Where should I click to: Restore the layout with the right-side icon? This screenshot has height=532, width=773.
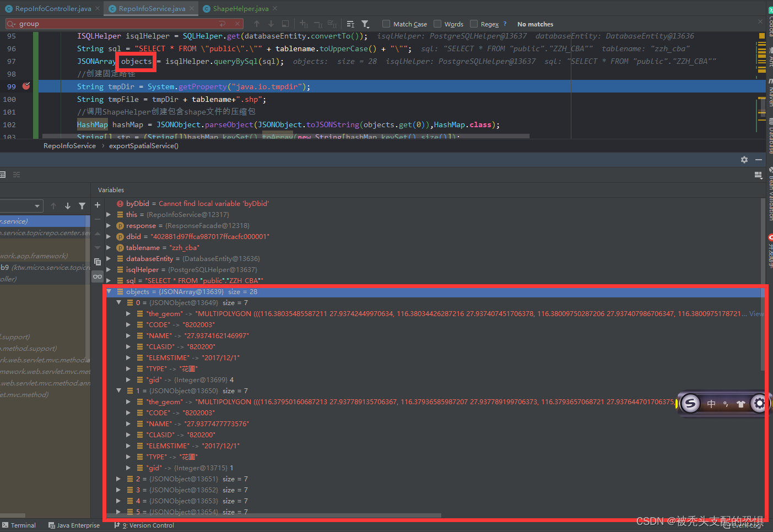pyautogui.click(x=758, y=175)
